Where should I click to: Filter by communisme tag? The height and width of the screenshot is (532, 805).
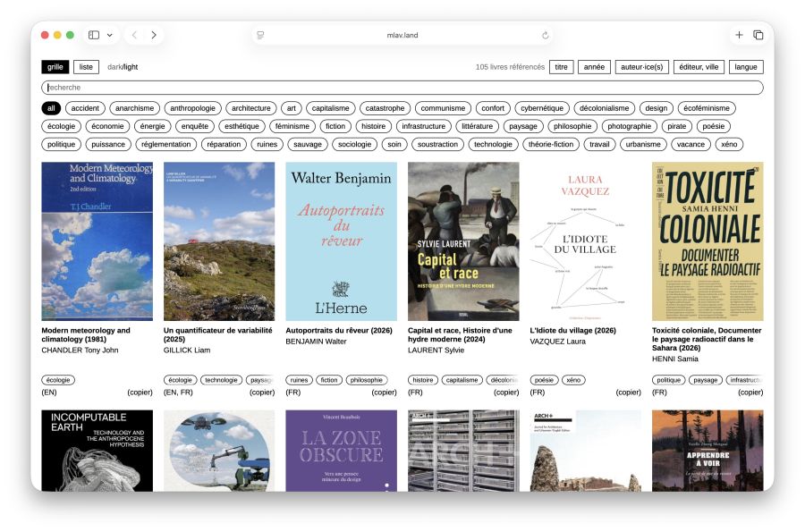(x=443, y=108)
